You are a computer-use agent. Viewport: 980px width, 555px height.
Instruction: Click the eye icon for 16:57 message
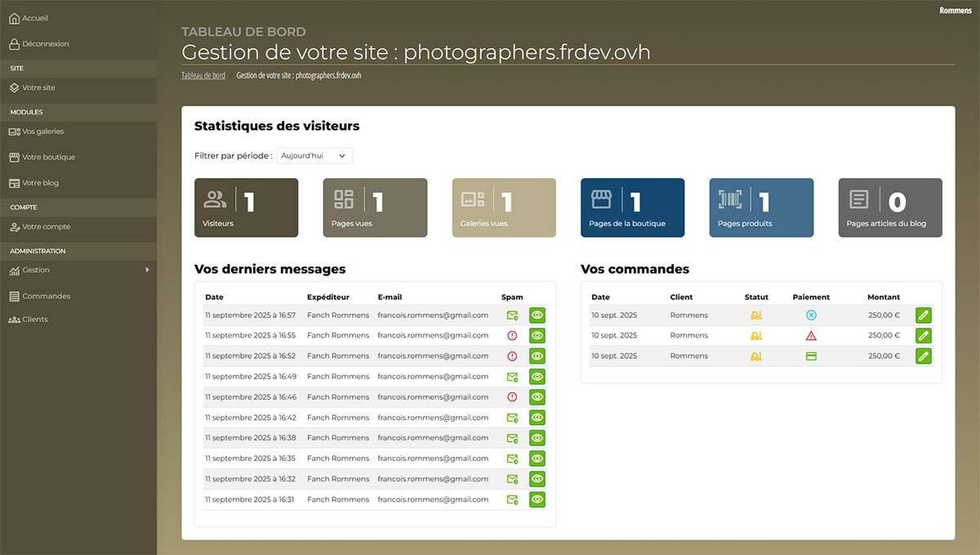click(x=537, y=315)
